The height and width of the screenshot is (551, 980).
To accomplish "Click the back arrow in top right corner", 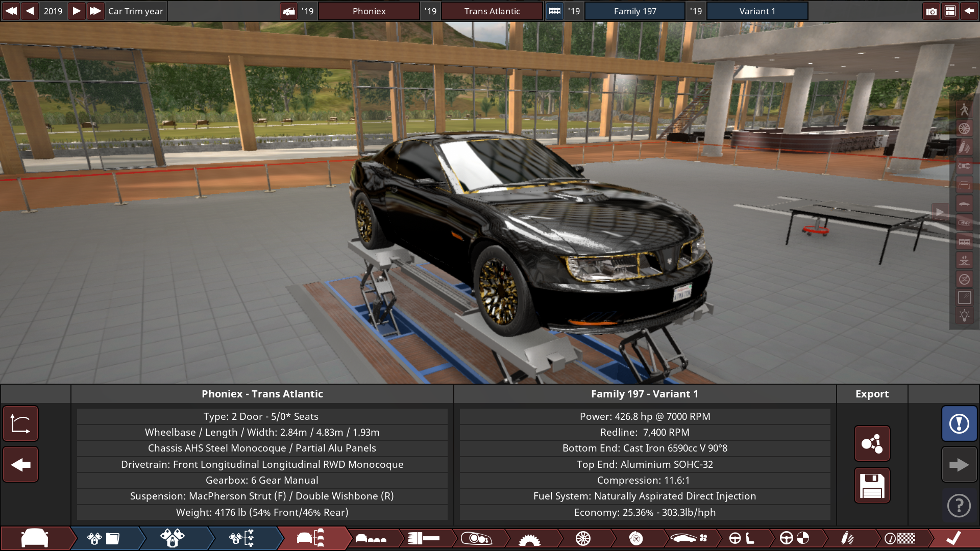I will click(x=969, y=11).
